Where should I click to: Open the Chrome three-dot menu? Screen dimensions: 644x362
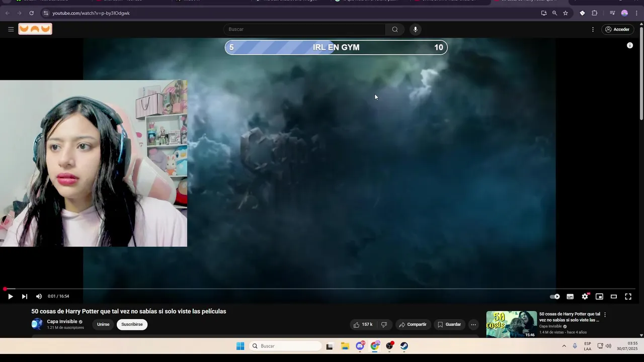coord(636,13)
